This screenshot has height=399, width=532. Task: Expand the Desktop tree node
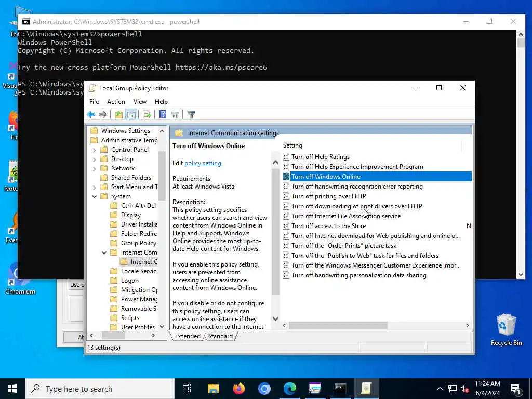pyautogui.click(x=95, y=159)
